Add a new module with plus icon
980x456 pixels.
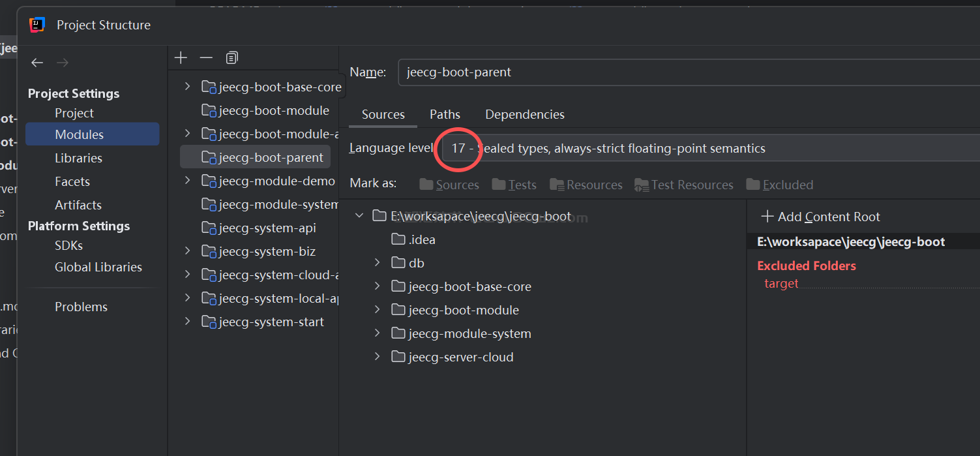click(181, 58)
